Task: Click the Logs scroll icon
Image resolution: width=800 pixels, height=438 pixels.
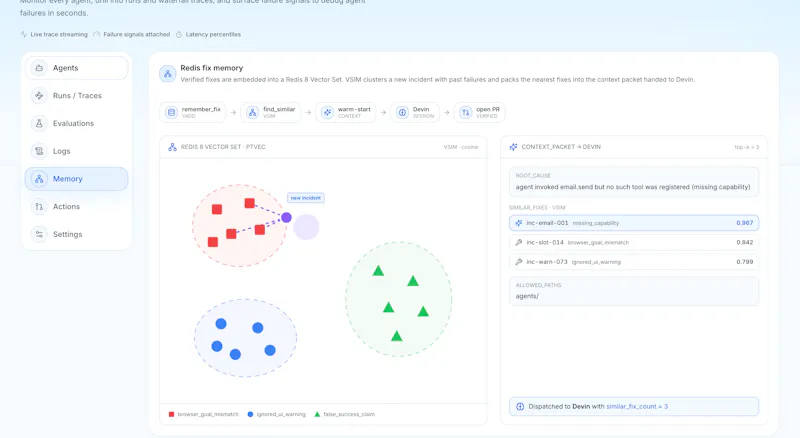Action: pos(39,151)
